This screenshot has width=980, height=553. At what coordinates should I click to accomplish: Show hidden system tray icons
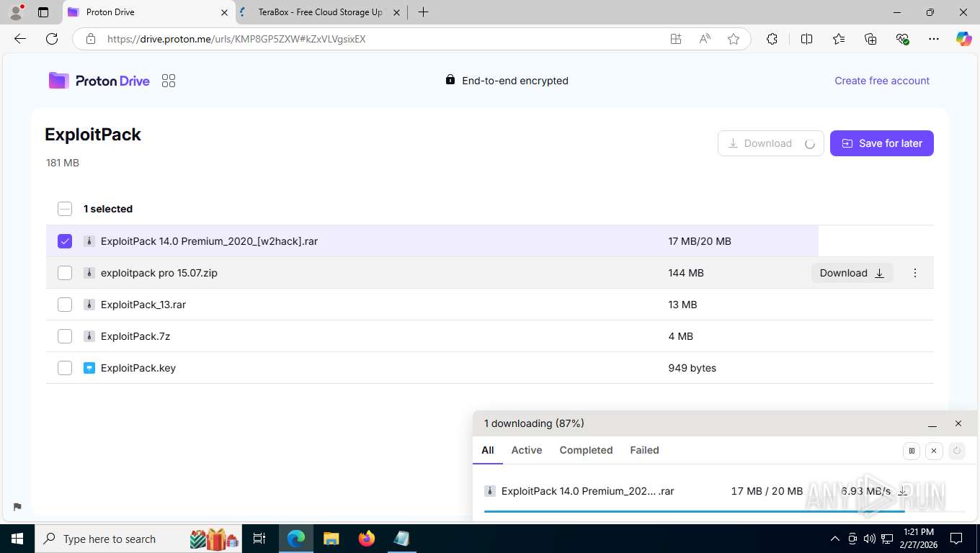[x=835, y=539]
